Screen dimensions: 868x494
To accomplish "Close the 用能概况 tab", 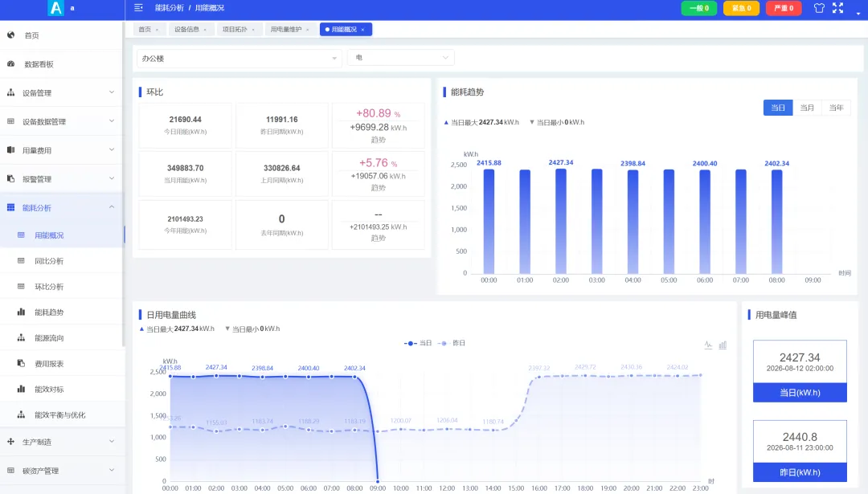I will pyautogui.click(x=362, y=30).
